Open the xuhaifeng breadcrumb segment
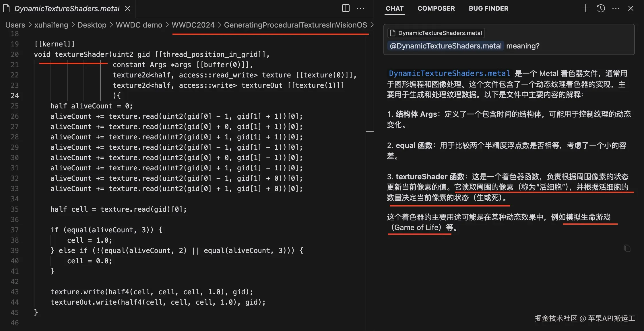 click(51, 25)
